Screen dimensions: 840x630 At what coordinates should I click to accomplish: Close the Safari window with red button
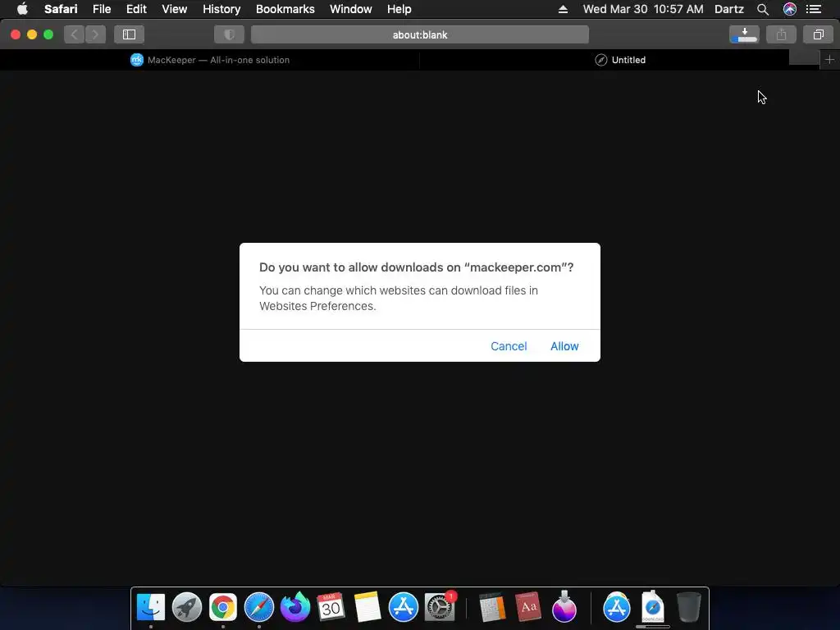coord(16,34)
